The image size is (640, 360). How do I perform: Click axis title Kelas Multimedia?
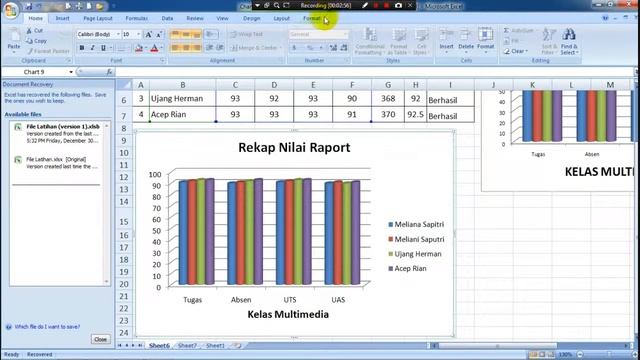coord(288,314)
